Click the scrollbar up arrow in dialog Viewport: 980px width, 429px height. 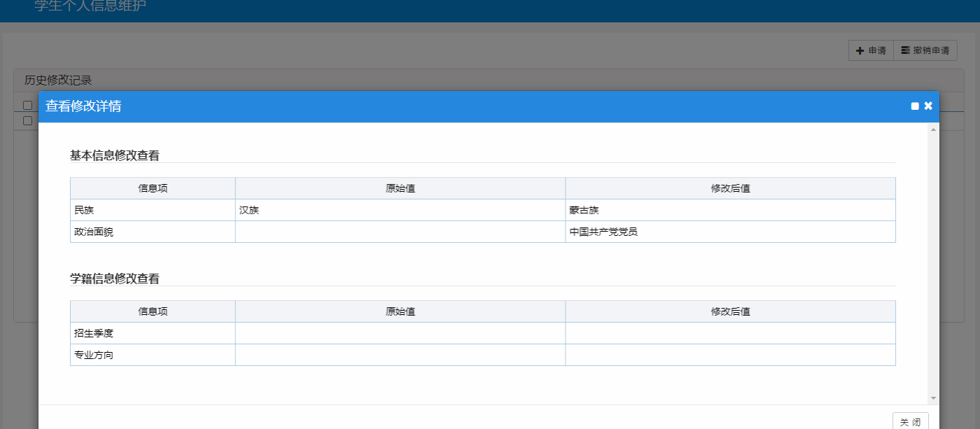coord(933,129)
